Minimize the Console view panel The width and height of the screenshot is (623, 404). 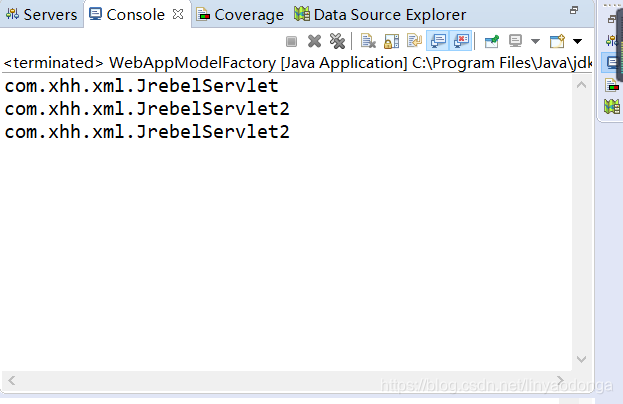[574, 10]
